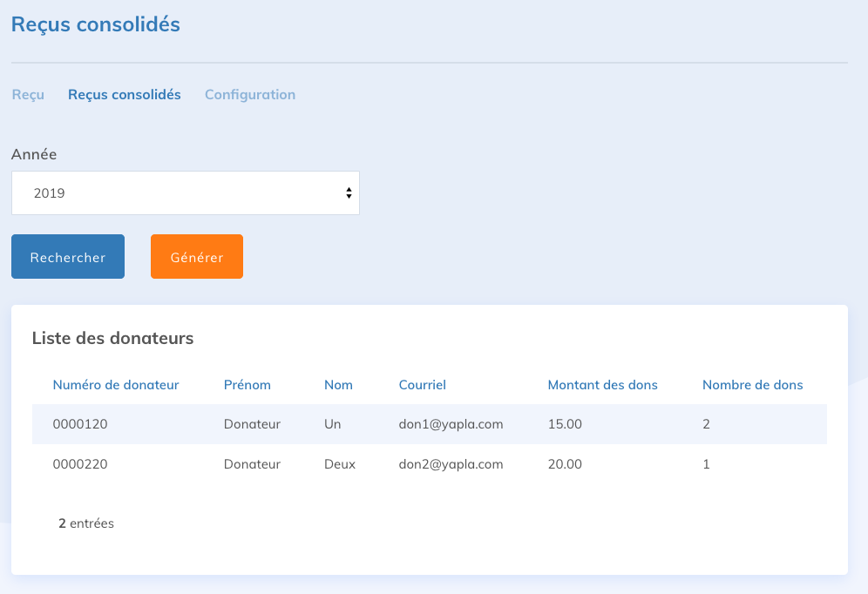Select the Reçus consolidés tab

pos(125,94)
